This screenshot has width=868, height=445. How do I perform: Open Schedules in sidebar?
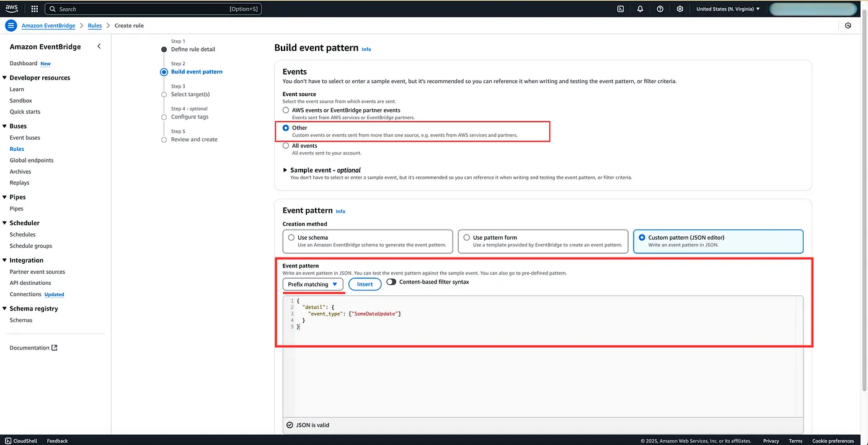point(22,235)
